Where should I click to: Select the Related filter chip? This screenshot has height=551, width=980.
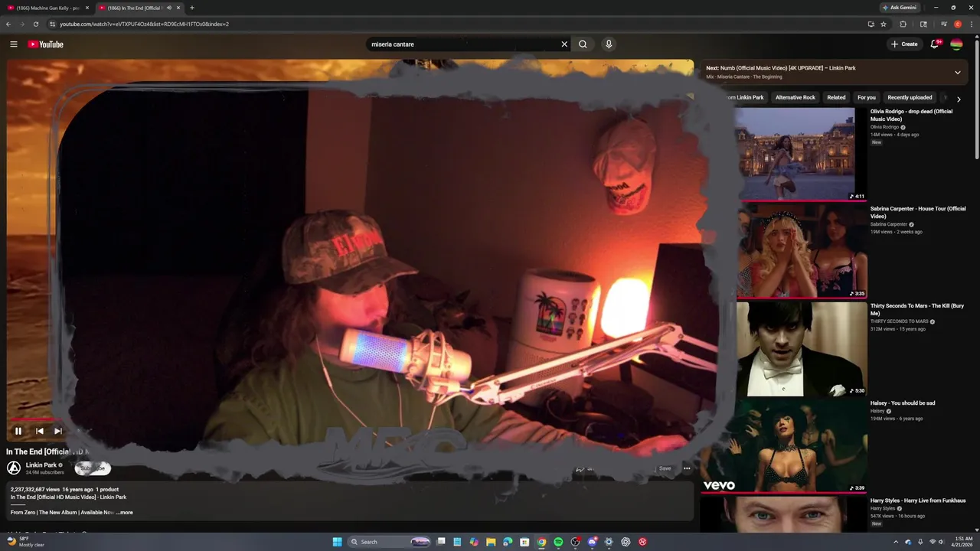pos(836,97)
